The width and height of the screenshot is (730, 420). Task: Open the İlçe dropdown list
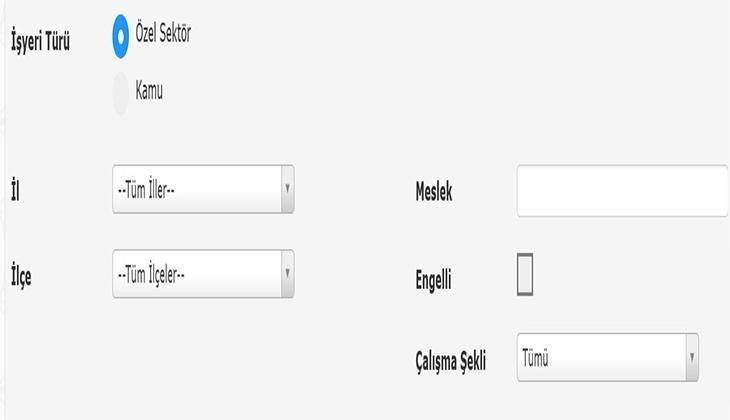[x=202, y=274]
